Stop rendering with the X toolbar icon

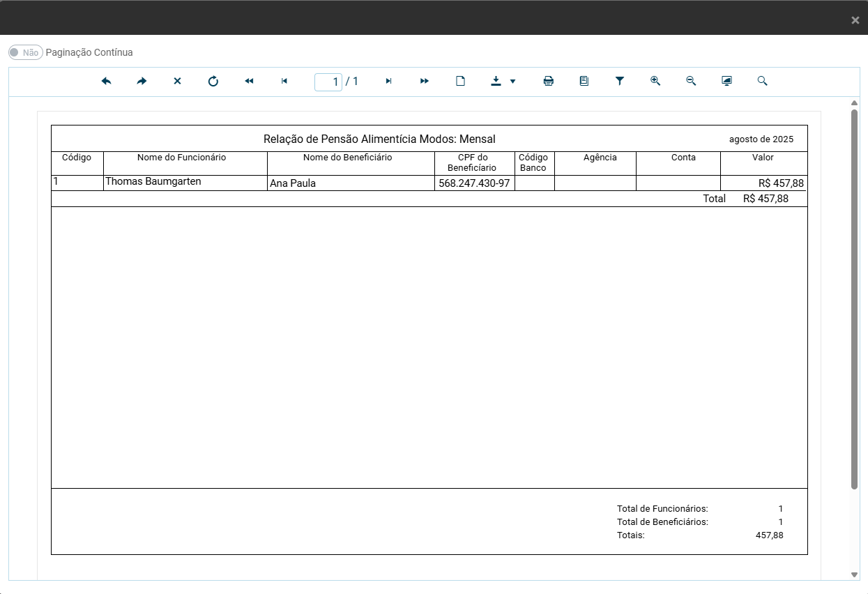pos(177,82)
